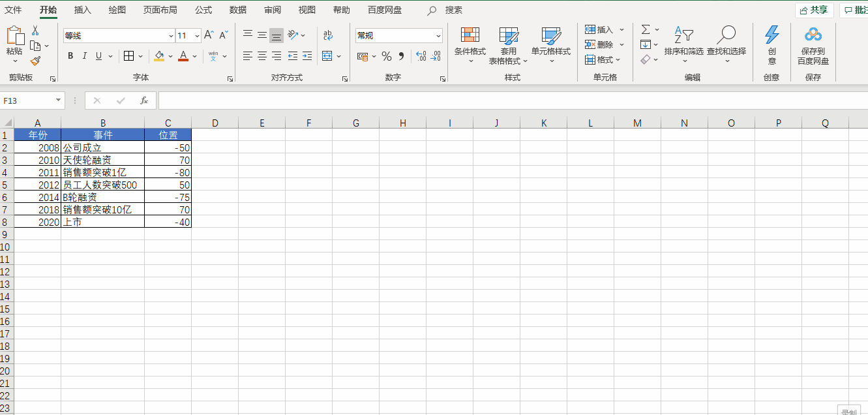
Task: Open the number format dropdown 常规
Action: pos(438,36)
